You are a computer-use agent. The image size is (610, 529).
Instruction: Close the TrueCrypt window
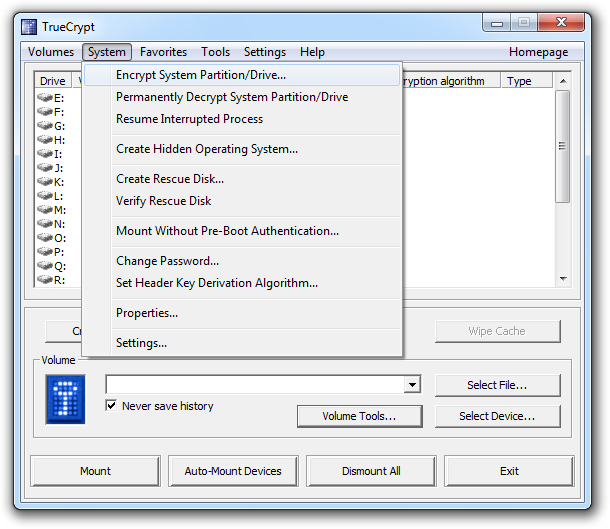coord(561,23)
